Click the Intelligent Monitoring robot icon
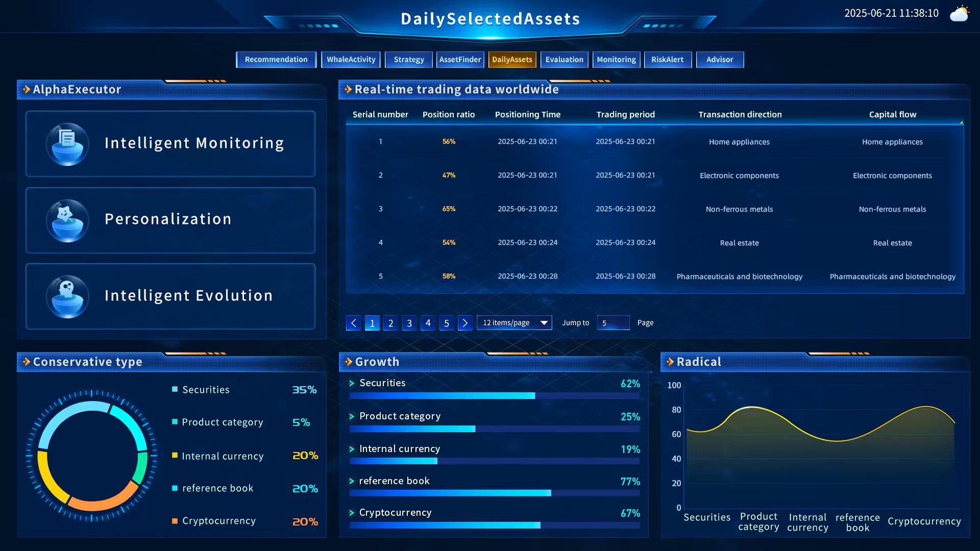Screen dimensions: 980x551 click(x=68, y=143)
